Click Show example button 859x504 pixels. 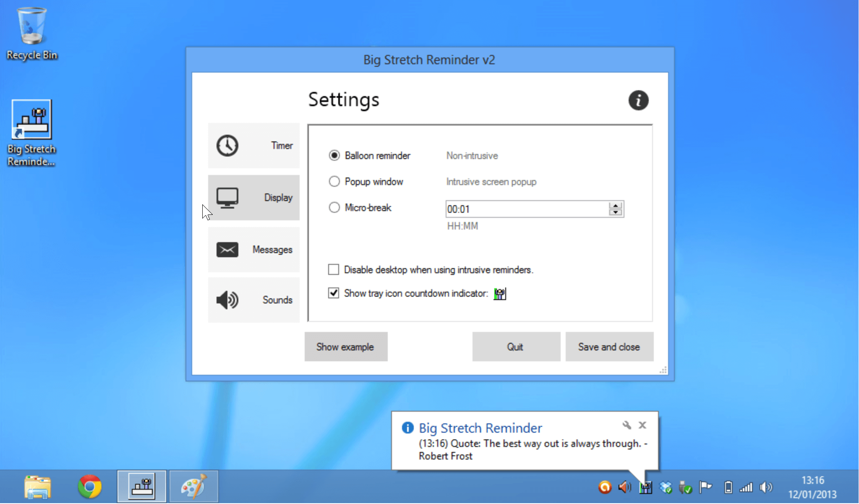click(x=345, y=347)
